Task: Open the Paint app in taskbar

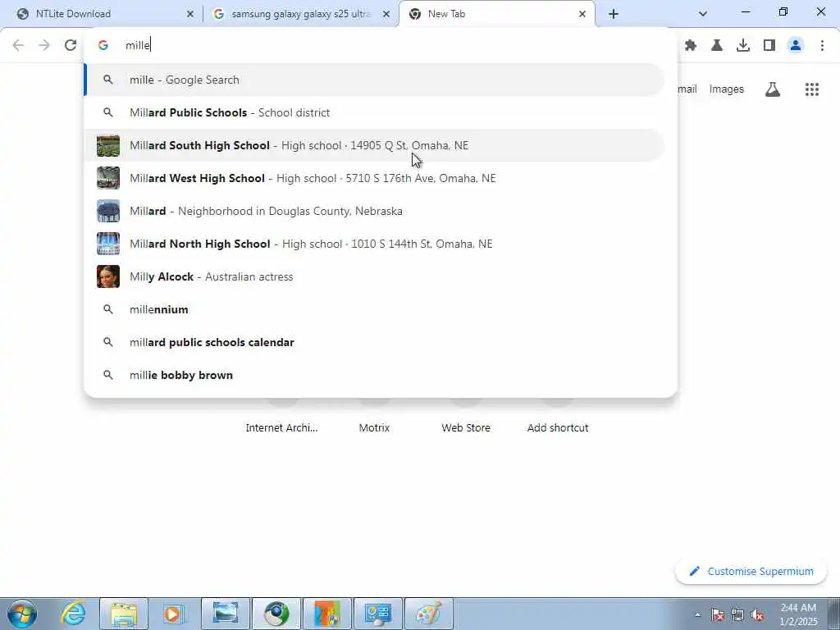Action: tap(428, 614)
